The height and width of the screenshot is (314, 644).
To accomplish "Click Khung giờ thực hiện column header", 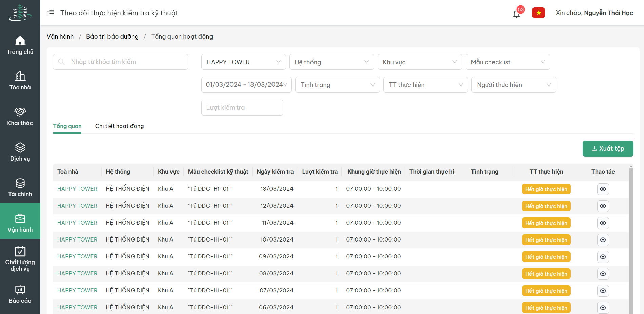I will click(374, 172).
